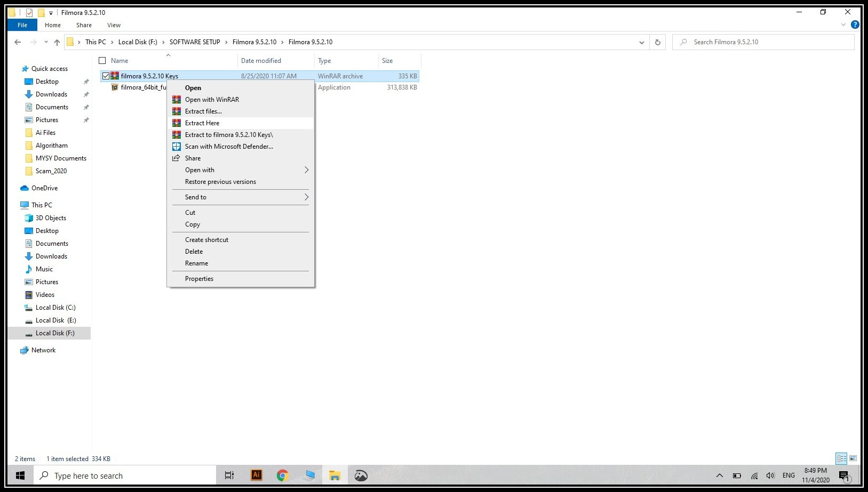Open the photo app taskbar icon
868x492 pixels.
click(361, 475)
